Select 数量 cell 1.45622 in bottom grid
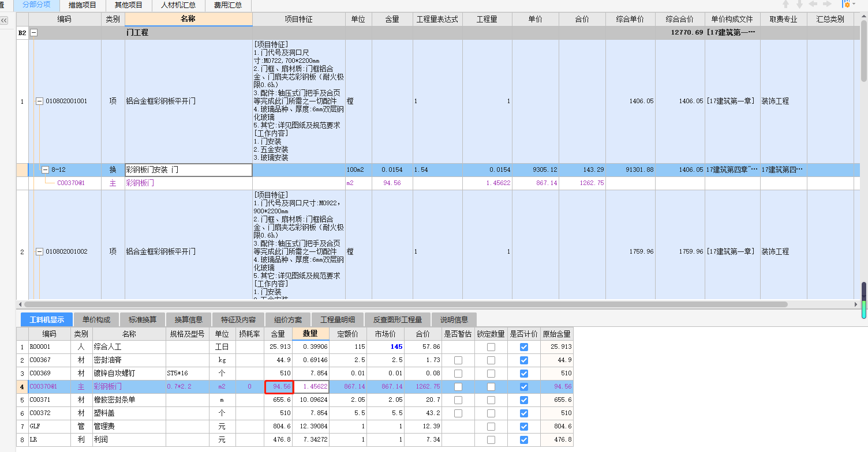This screenshot has width=868, height=452. [x=310, y=387]
